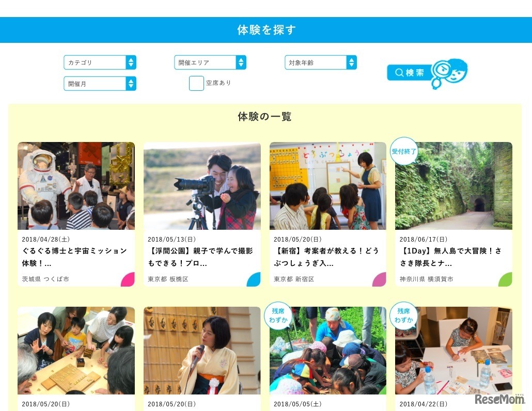Toggle the 空席あり checkbox

(x=196, y=84)
